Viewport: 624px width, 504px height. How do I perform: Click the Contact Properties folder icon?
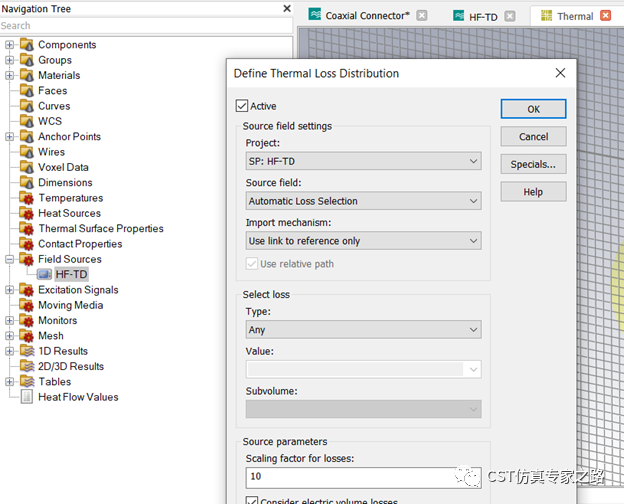click(x=27, y=244)
